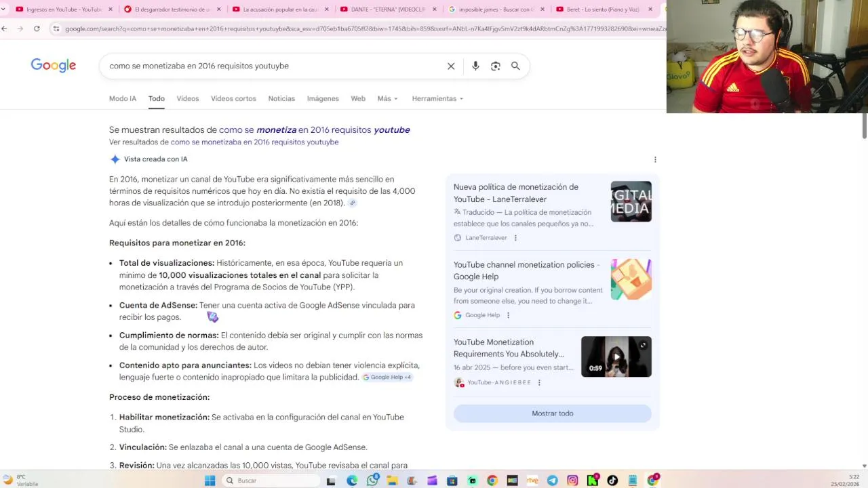Switch to the 'Modo IA' tab

(123, 98)
